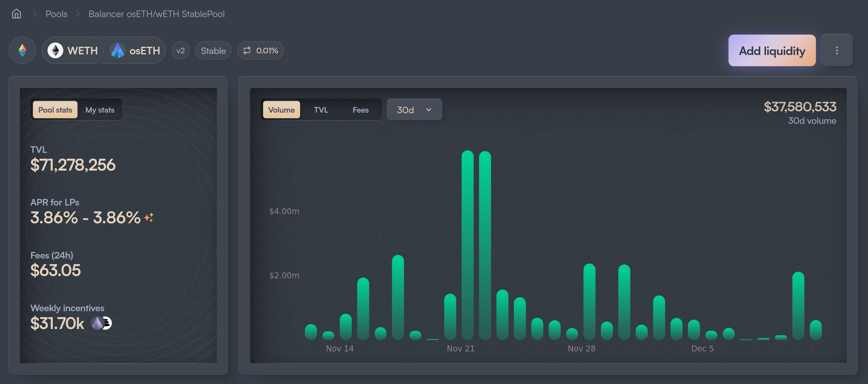Screen dimensions: 868x384
Task: Click the tallest green volume bar
Action: [x=467, y=245]
